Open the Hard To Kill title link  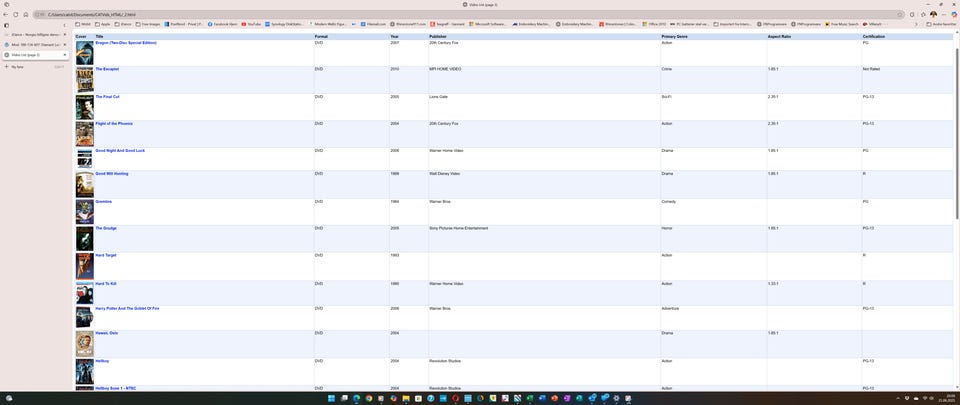click(x=106, y=284)
